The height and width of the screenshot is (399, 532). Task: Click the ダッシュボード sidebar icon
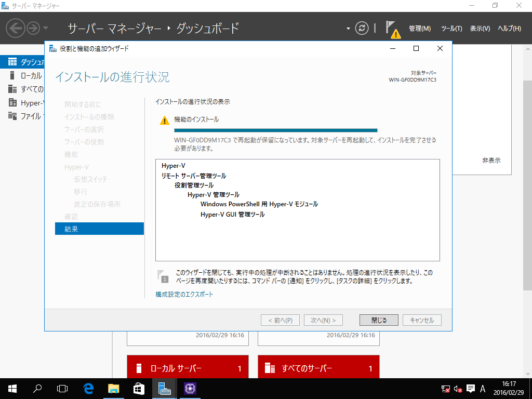pos(12,62)
